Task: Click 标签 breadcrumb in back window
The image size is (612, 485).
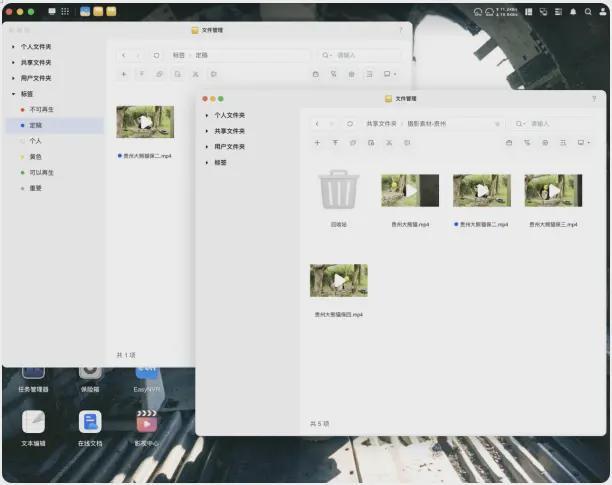Action: pos(179,55)
